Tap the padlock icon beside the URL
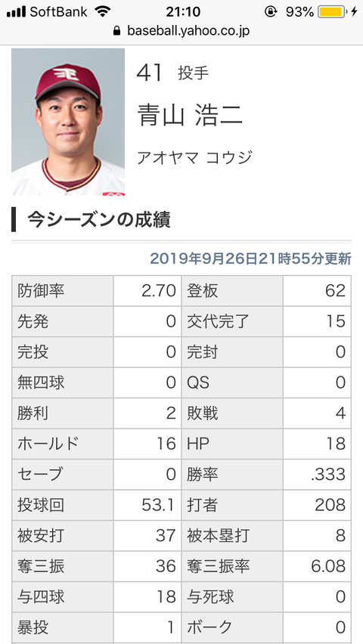Viewport: 363px width, 644px height. point(117,31)
